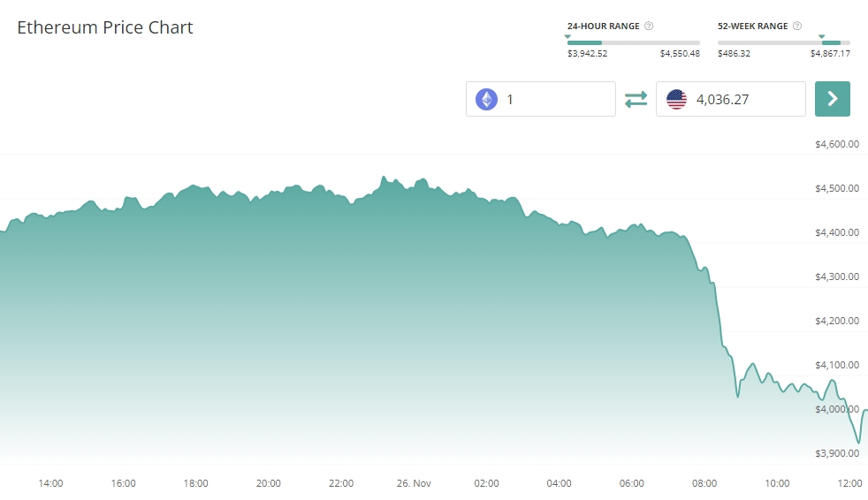Click the $4,600.00 price axis label

[x=837, y=144]
